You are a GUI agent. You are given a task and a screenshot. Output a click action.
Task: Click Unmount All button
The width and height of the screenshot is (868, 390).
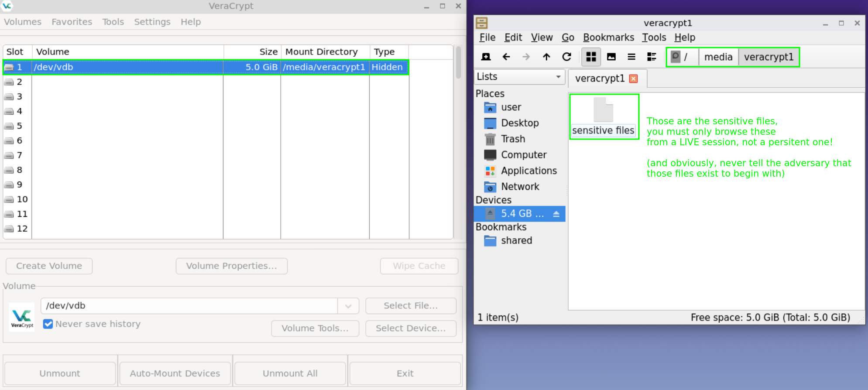coord(290,373)
